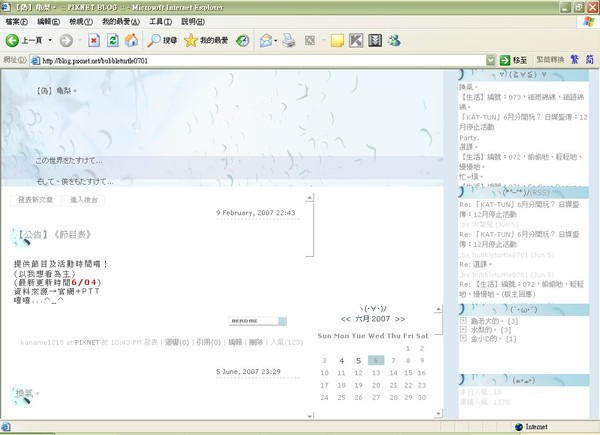Open the Mail envelope icon
Image resolution: width=600 pixels, height=435 pixels.
(266, 40)
